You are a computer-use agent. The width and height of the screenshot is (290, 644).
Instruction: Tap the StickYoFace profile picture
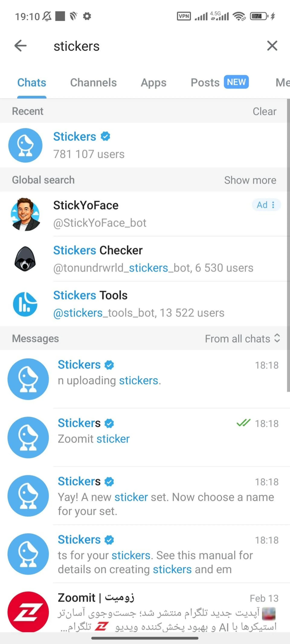tap(25, 214)
